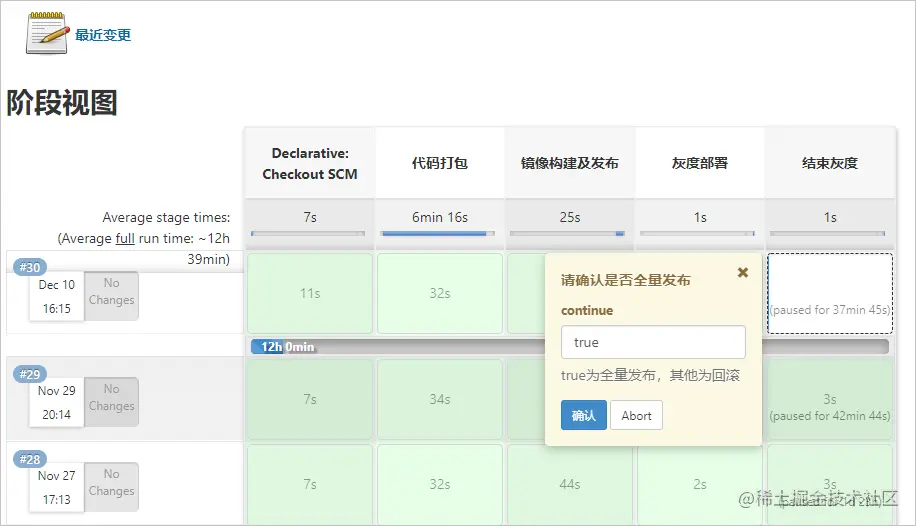Open the 32s 代码打包 cell of build #30
The image size is (916, 526).
point(440,293)
